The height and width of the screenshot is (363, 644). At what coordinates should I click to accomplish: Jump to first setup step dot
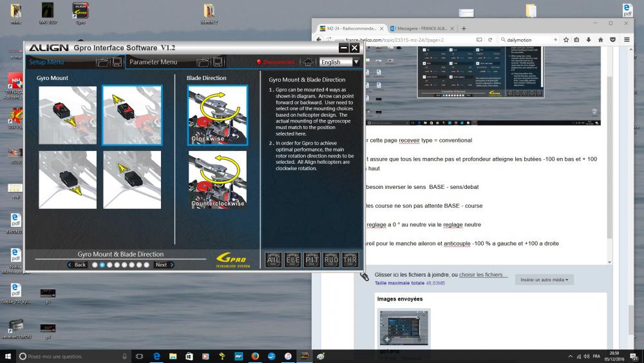pyautogui.click(x=95, y=265)
